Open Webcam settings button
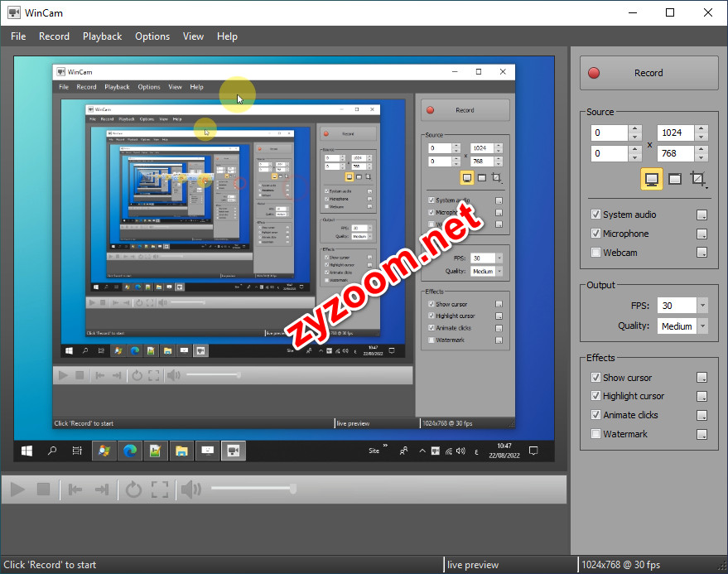Viewport: 728px width, 574px height. [702, 252]
